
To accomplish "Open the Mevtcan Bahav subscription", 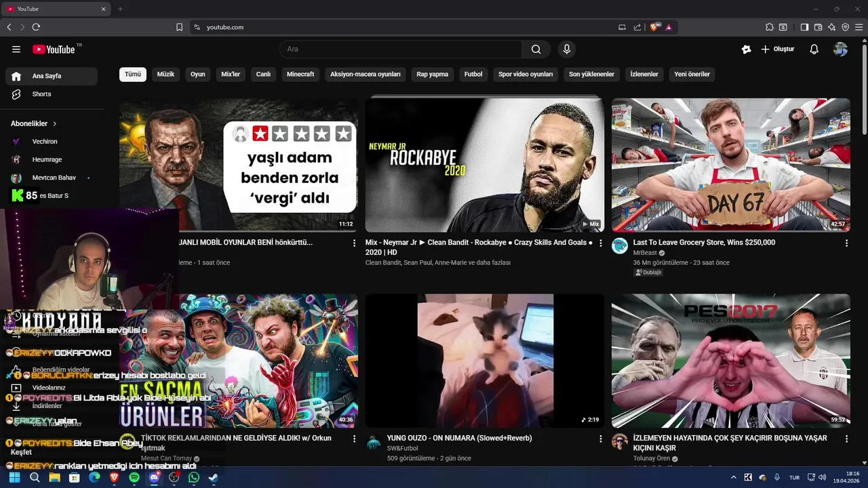I will pos(52,178).
